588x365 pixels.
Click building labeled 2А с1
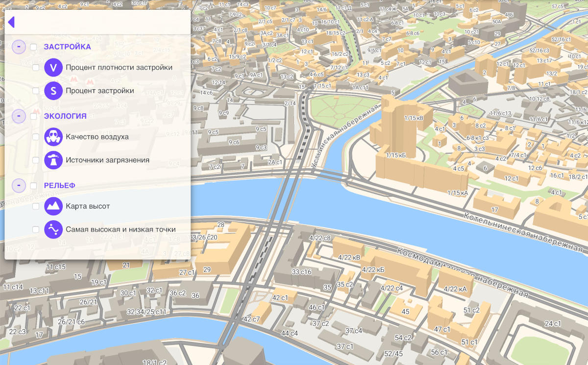274,162
